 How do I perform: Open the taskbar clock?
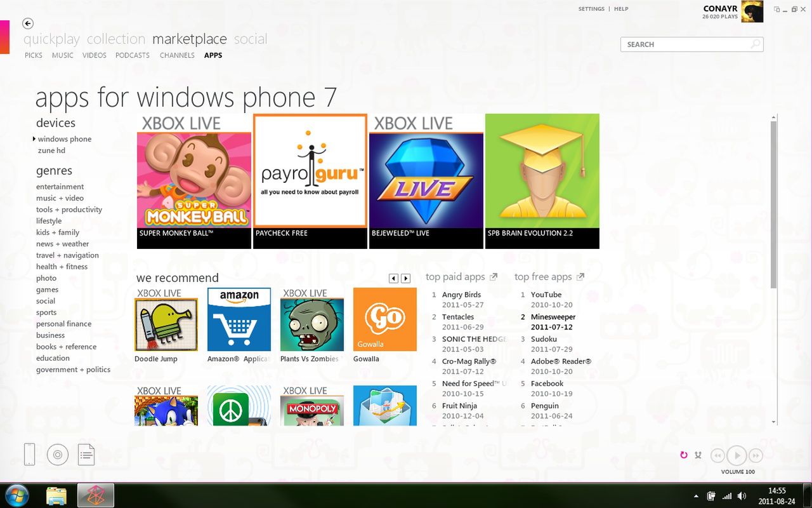tap(777, 496)
